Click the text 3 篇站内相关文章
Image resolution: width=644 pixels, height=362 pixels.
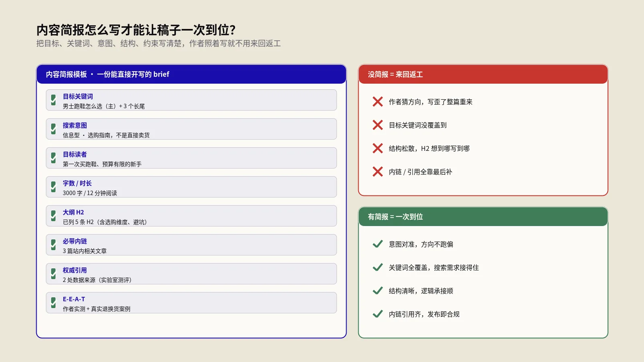(85, 251)
